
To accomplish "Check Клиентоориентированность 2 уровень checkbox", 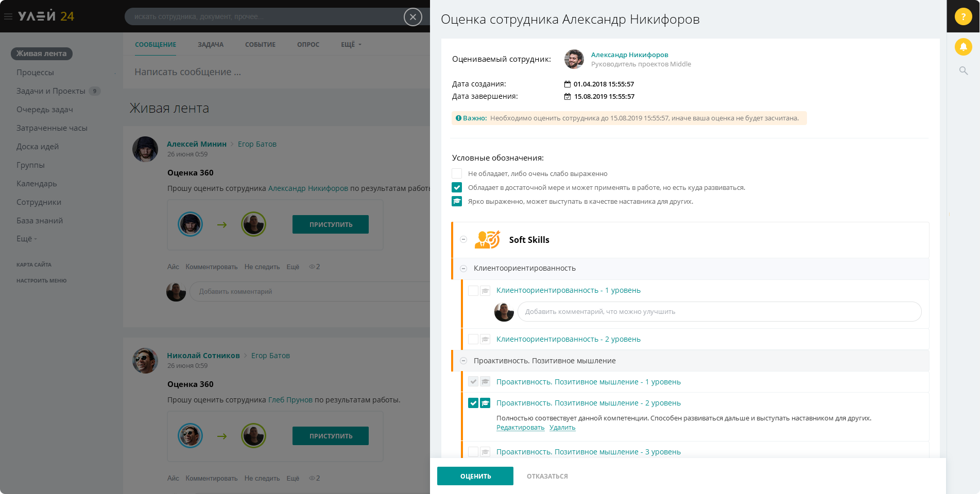I will [x=473, y=340].
